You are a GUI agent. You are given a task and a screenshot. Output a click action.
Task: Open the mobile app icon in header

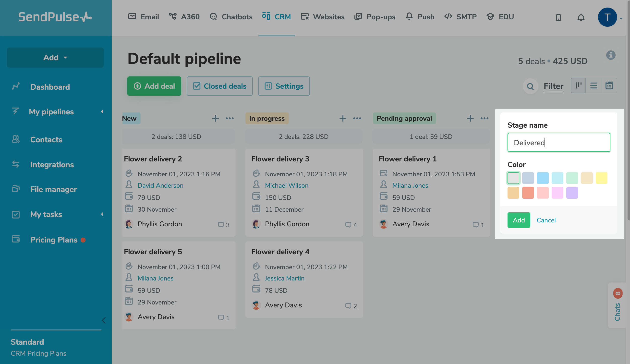[x=558, y=17]
